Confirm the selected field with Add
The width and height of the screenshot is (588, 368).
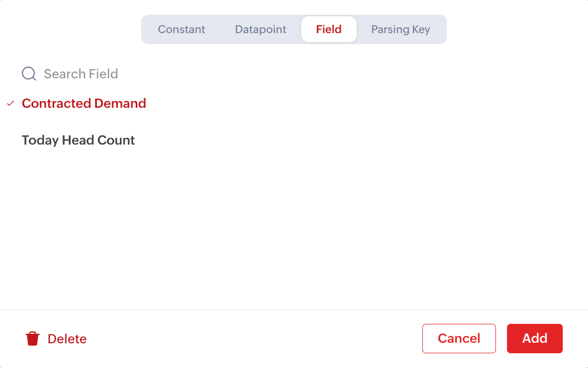coord(534,339)
